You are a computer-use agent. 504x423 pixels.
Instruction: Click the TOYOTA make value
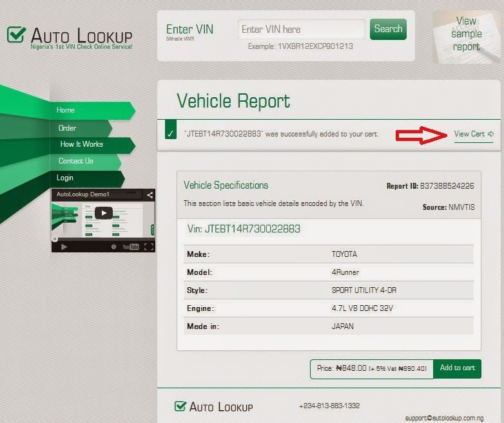tap(344, 254)
